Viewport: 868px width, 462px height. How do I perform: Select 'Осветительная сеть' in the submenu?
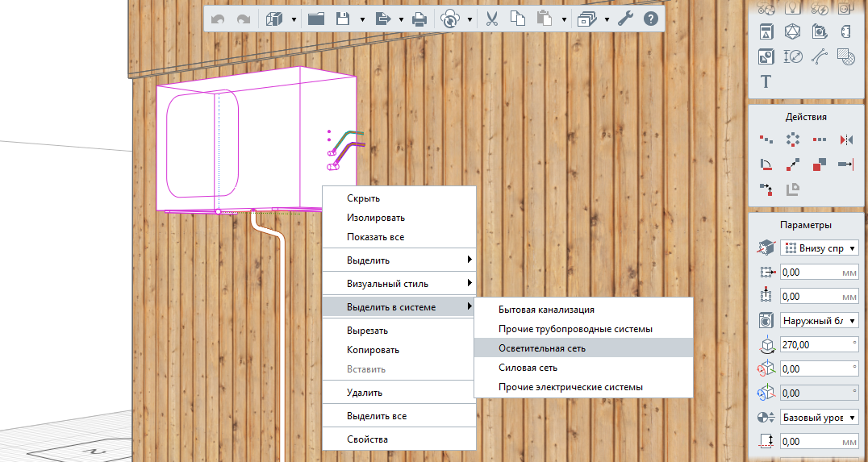pos(583,348)
